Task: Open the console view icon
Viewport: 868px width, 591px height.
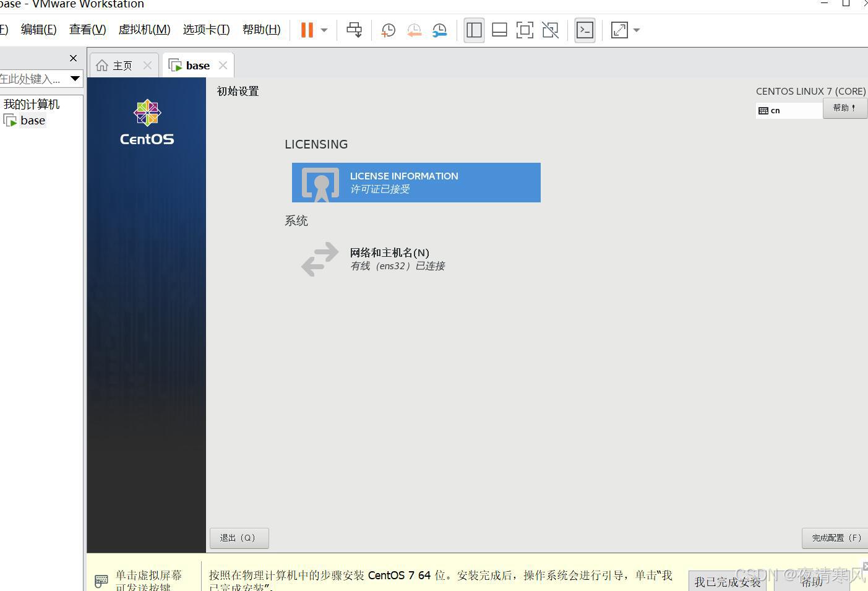Action: click(x=585, y=30)
